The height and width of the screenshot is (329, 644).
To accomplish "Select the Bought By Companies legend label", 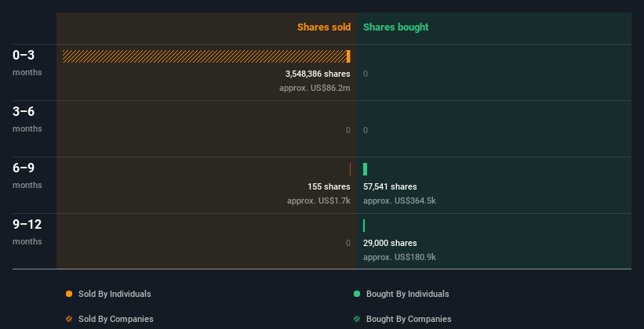I will coord(409,319).
